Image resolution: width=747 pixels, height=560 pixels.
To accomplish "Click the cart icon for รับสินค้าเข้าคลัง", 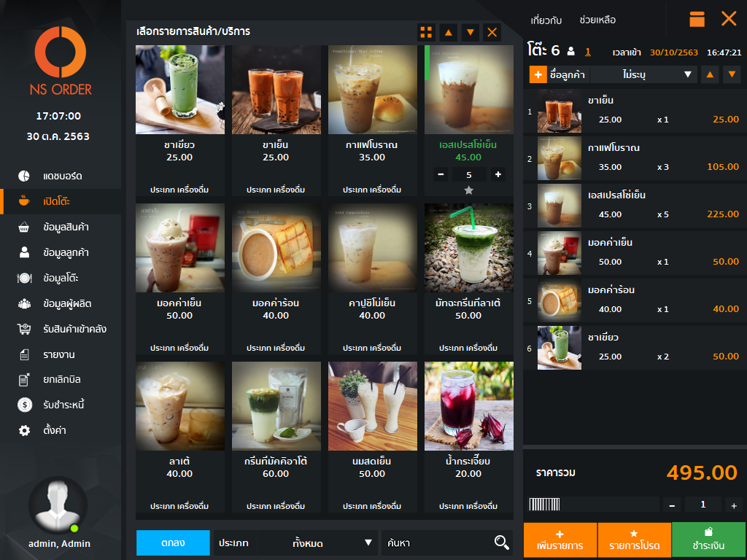I will click(x=24, y=329).
